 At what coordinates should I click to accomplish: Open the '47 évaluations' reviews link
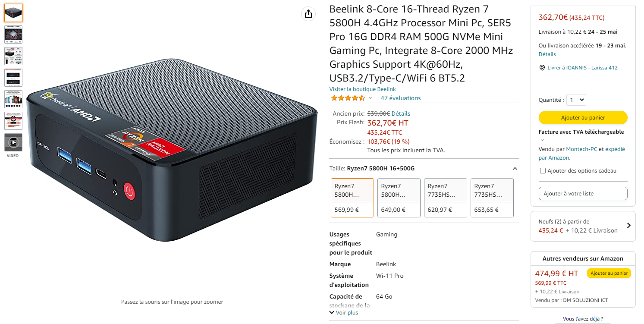pos(400,98)
